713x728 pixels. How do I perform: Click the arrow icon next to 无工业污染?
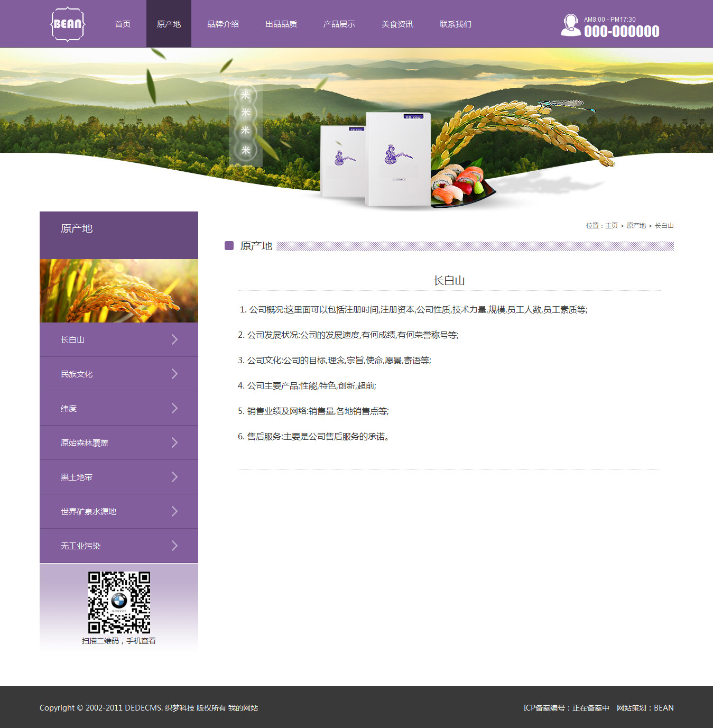pyautogui.click(x=174, y=546)
